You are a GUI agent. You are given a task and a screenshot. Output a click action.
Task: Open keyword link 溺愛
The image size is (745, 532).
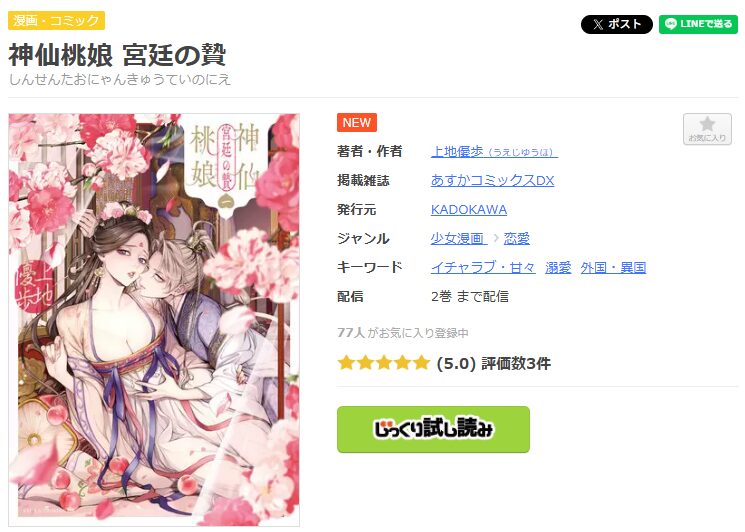point(558,267)
